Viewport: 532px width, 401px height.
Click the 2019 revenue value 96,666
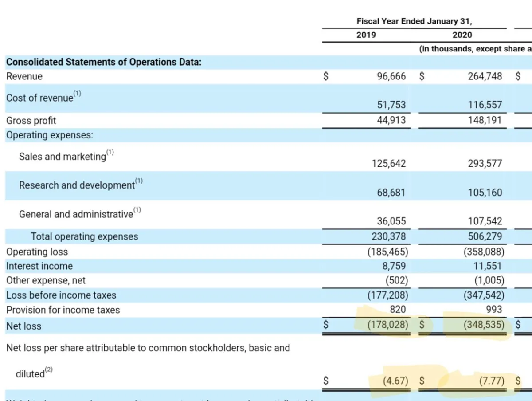point(390,76)
